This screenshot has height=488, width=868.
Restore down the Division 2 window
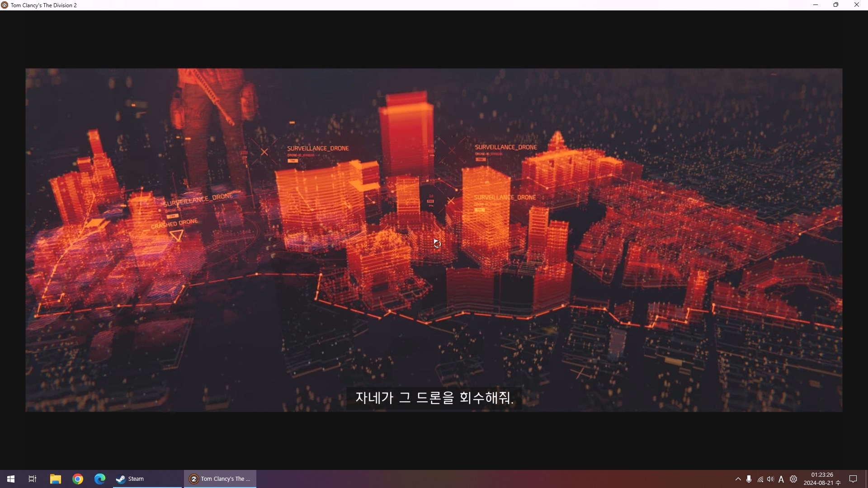click(836, 5)
